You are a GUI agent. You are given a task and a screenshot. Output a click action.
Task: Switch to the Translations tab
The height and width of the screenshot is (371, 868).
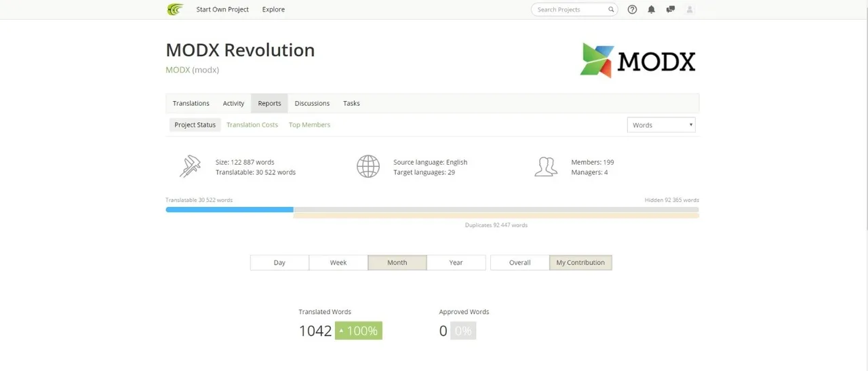[x=191, y=103]
